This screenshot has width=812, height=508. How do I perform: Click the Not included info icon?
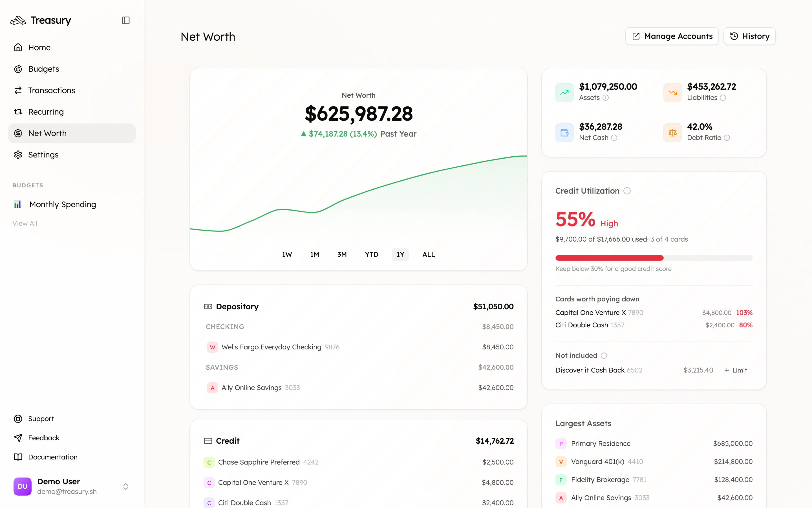pyautogui.click(x=604, y=356)
